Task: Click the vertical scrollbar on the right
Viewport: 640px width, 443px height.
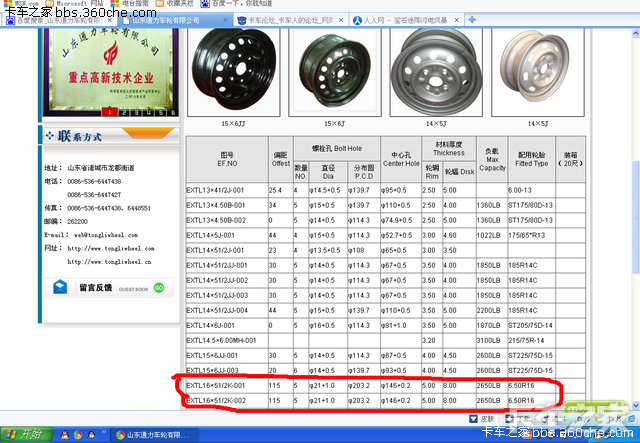Action: point(632,200)
